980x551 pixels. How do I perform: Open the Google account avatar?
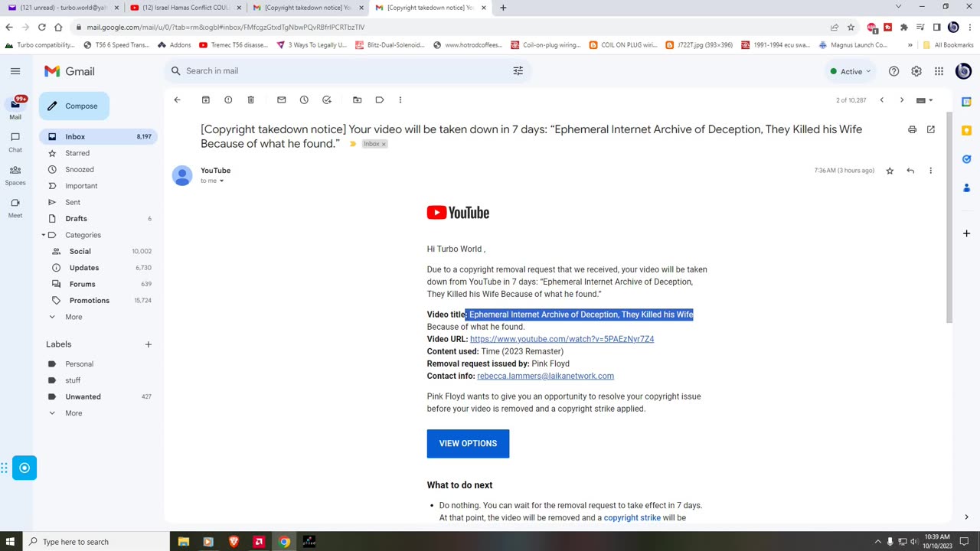tap(964, 71)
